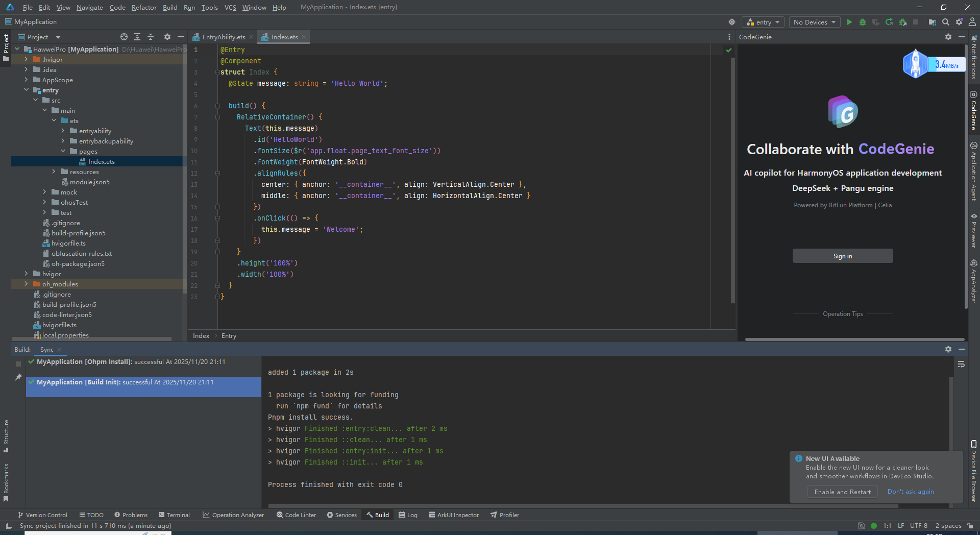Toggle the Project tool window stripe button

tap(6, 47)
